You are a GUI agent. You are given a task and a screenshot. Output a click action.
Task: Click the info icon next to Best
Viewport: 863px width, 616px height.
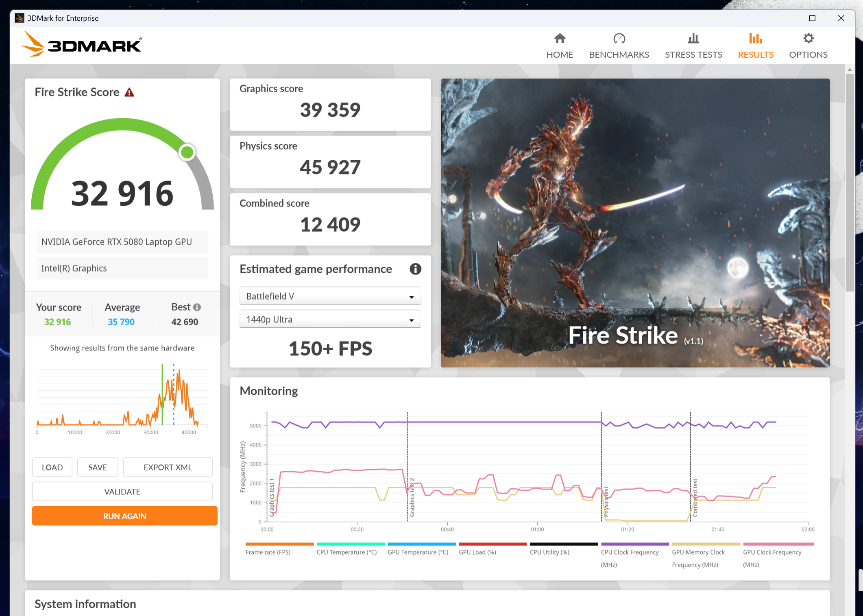[197, 307]
